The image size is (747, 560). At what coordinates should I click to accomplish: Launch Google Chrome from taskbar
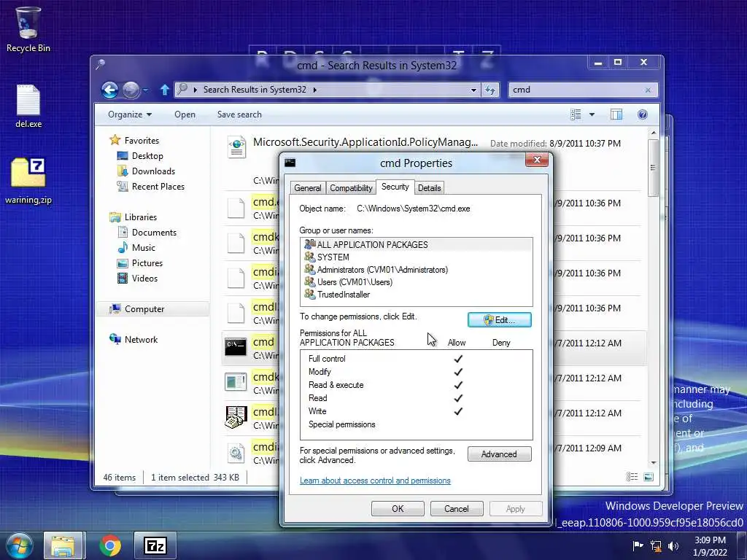tap(110, 545)
